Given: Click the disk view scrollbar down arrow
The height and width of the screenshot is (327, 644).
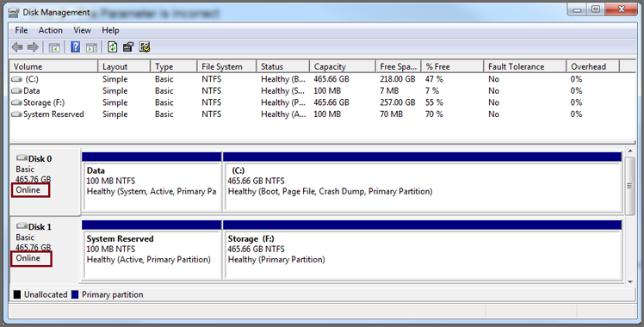Looking at the screenshot, I should coord(630,282).
